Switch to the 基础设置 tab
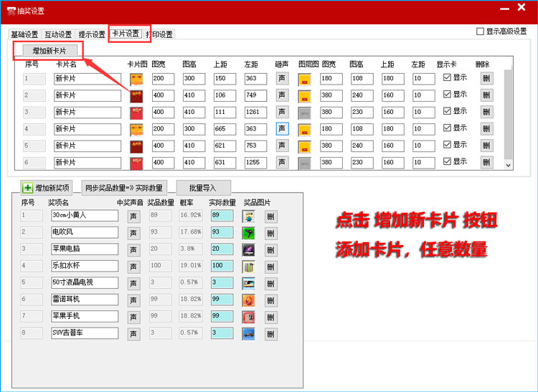 click(24, 34)
